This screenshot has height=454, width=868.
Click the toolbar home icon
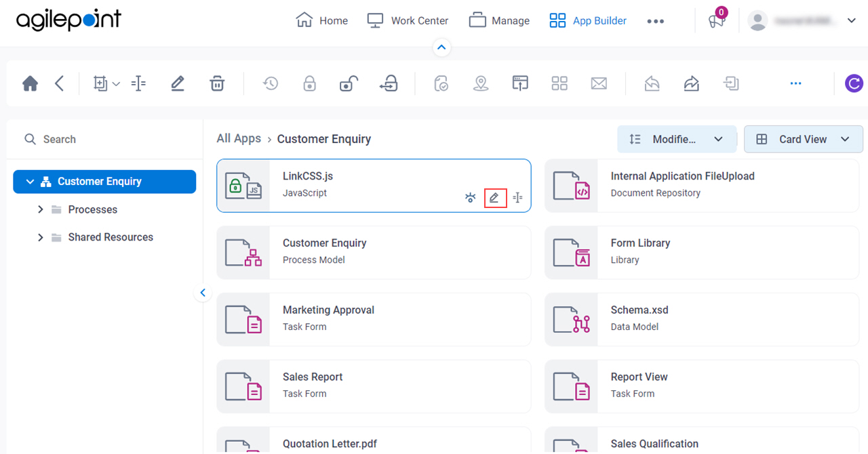click(30, 83)
